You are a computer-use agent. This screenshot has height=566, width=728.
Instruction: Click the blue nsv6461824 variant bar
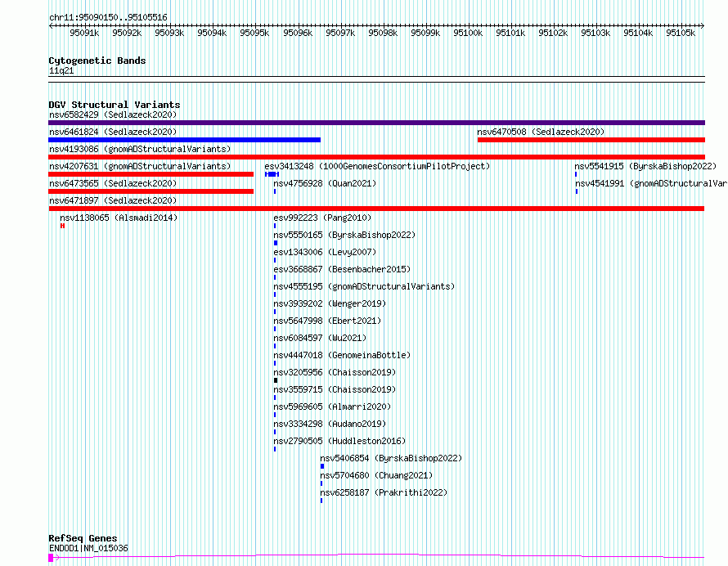pos(184,140)
